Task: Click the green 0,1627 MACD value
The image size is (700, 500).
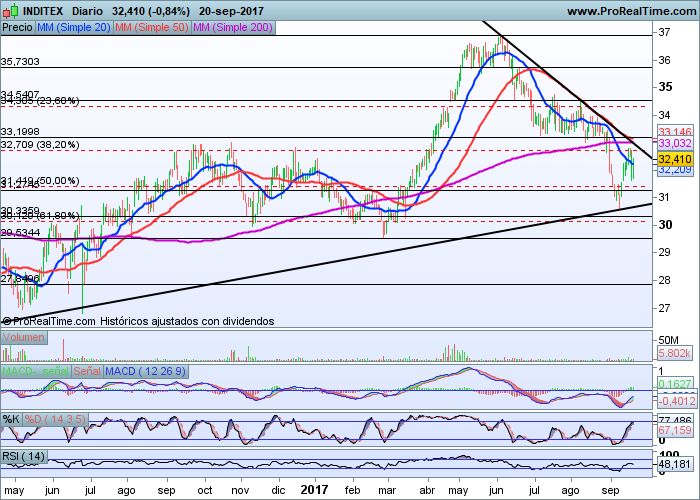Action: pos(675,384)
